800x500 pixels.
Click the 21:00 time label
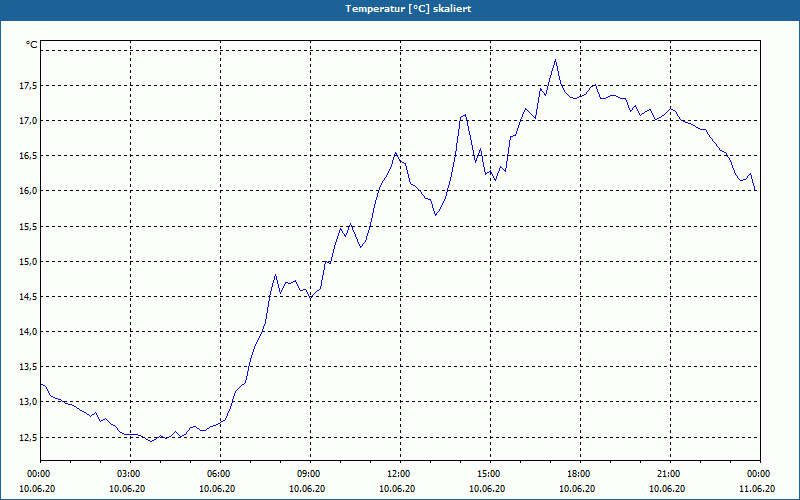(670, 474)
